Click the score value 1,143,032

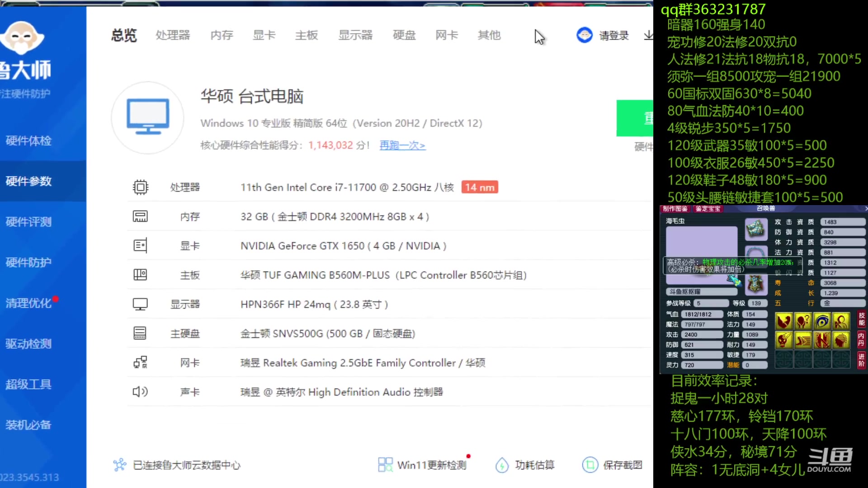pos(330,145)
